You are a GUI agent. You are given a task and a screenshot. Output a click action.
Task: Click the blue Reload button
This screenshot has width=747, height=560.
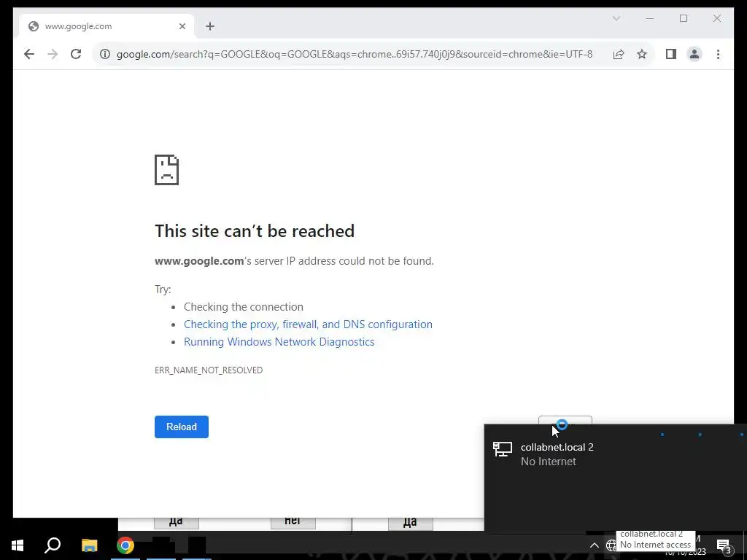click(x=182, y=427)
